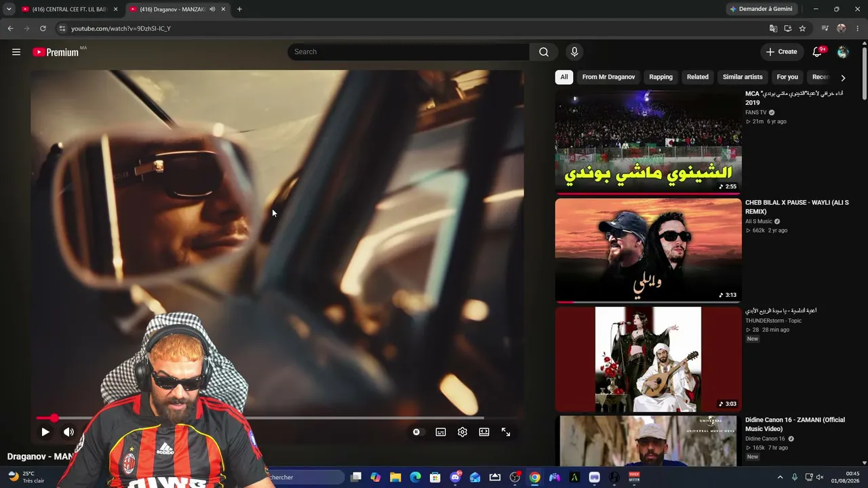Close the CENTRAL CEE tab
The height and width of the screenshot is (488, 868).
click(115, 9)
